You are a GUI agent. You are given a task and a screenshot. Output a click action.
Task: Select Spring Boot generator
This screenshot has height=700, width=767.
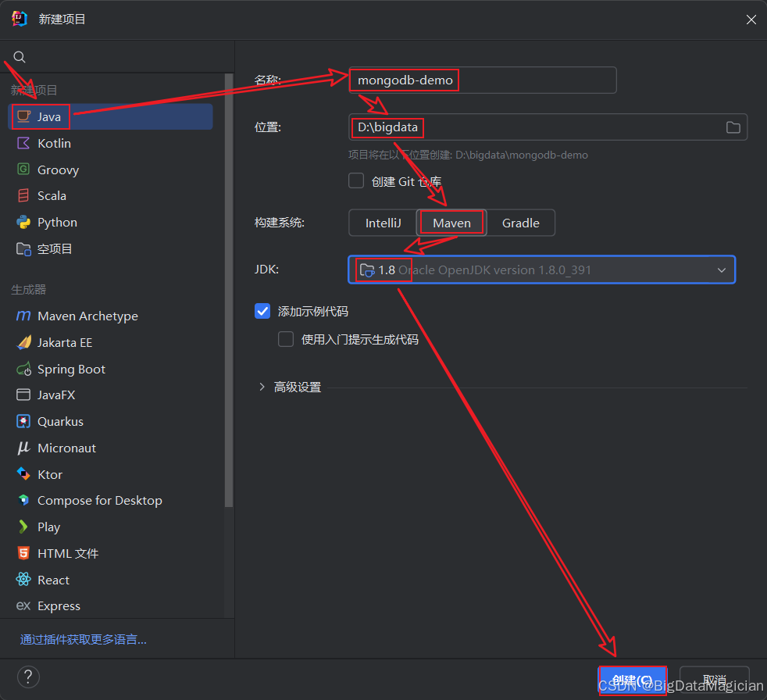pos(111,369)
